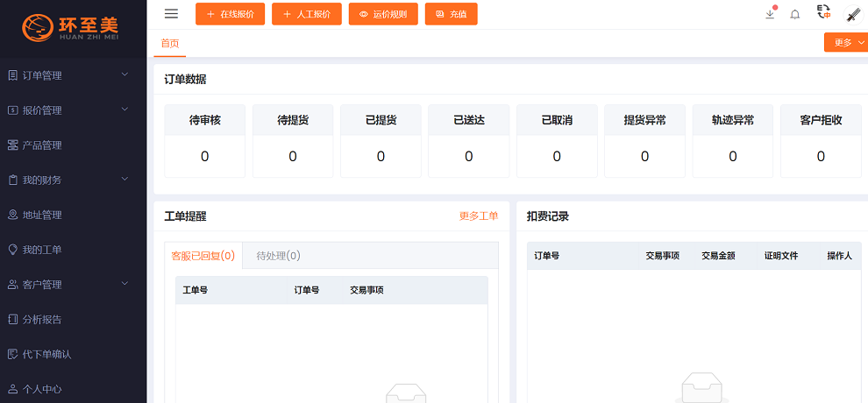868x403 pixels.
Task: Open the 更多工单 link
Action: (x=479, y=216)
